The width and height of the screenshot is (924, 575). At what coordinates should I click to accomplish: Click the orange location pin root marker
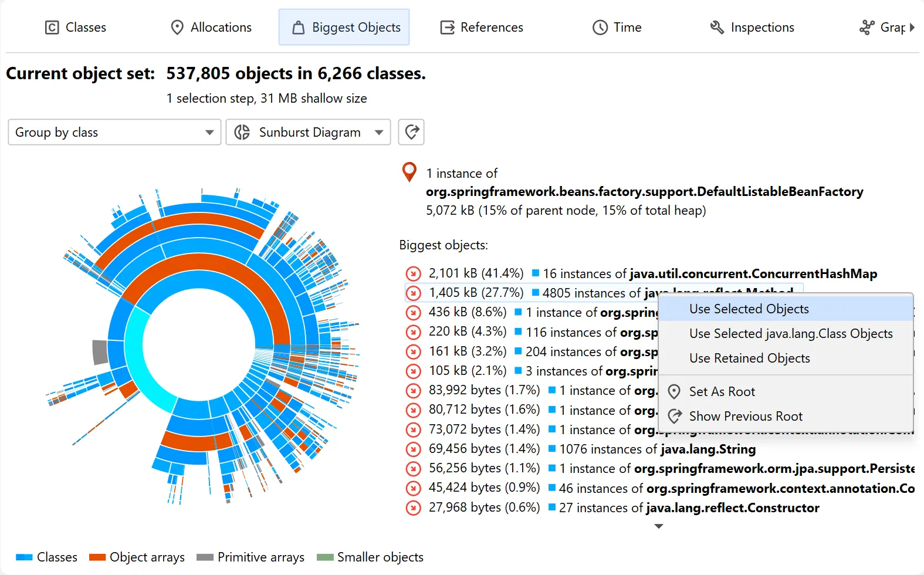[x=409, y=172]
